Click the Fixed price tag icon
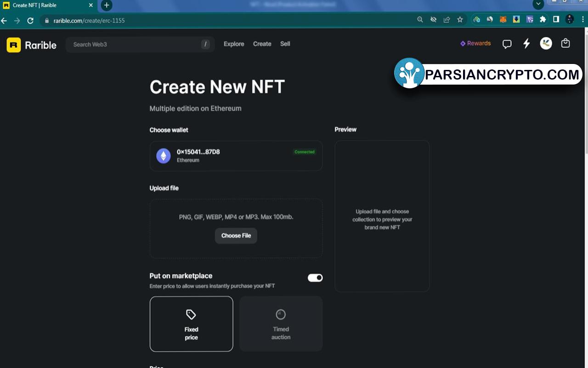This screenshot has height=368, width=588. point(191,315)
